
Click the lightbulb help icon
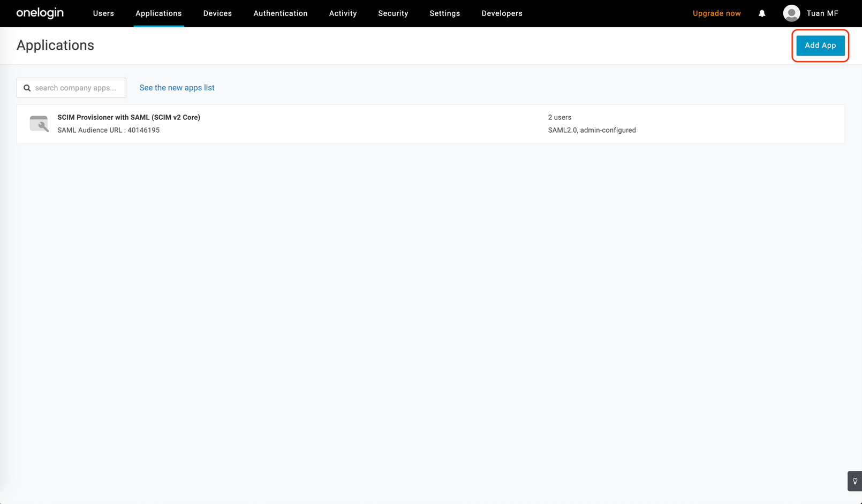[855, 481]
